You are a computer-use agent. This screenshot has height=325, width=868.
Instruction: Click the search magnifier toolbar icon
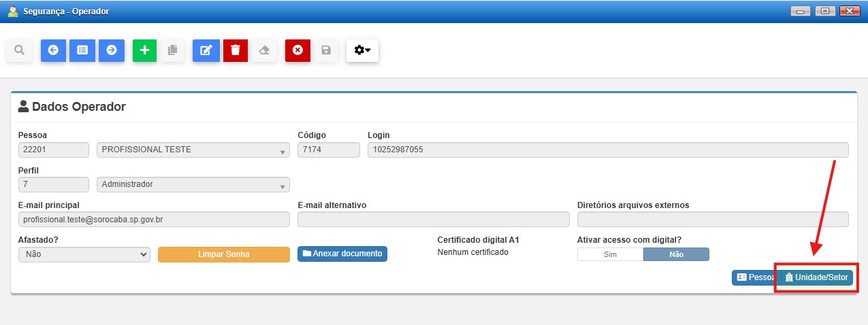click(20, 50)
